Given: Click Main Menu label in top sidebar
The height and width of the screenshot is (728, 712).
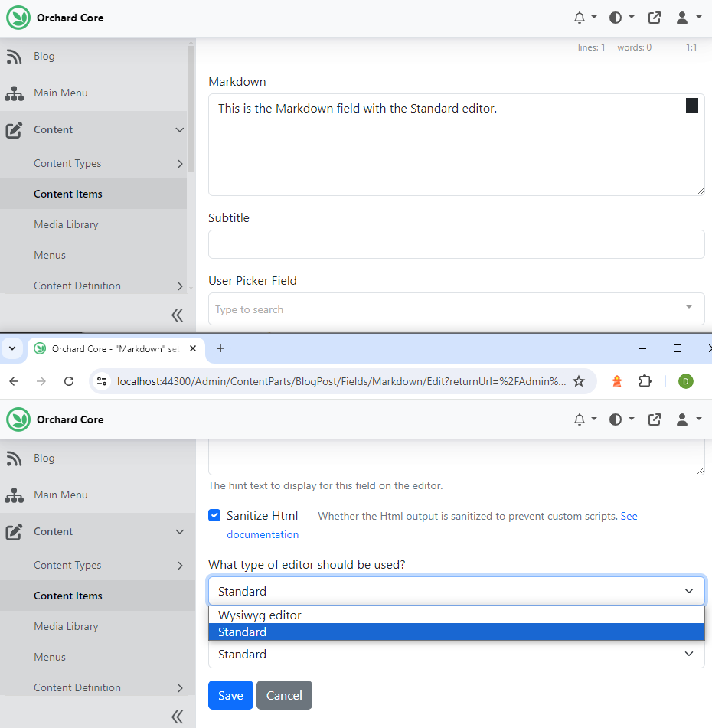Looking at the screenshot, I should pos(60,93).
